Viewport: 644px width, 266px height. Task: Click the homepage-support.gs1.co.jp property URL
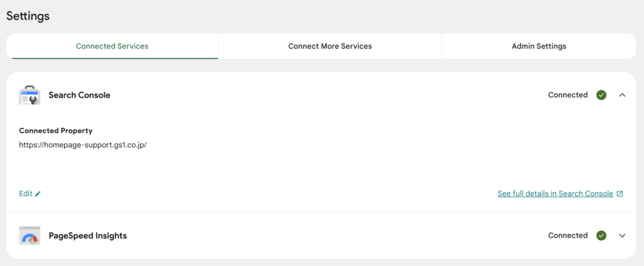[x=83, y=145]
